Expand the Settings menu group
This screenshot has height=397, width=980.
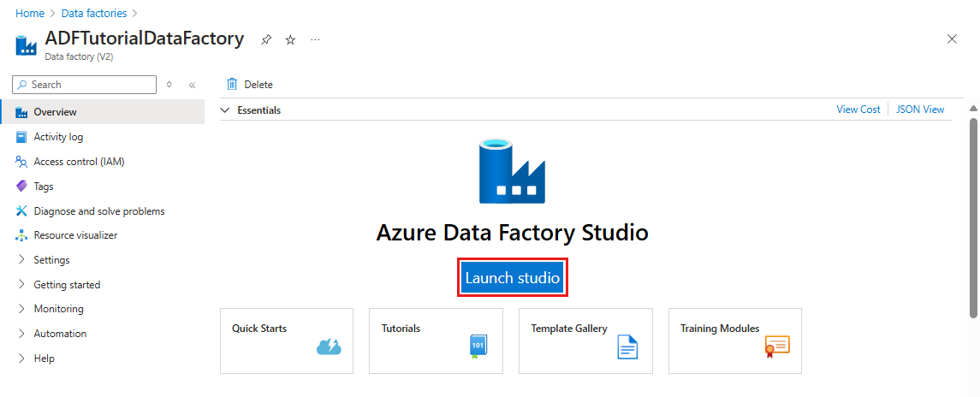(22, 260)
